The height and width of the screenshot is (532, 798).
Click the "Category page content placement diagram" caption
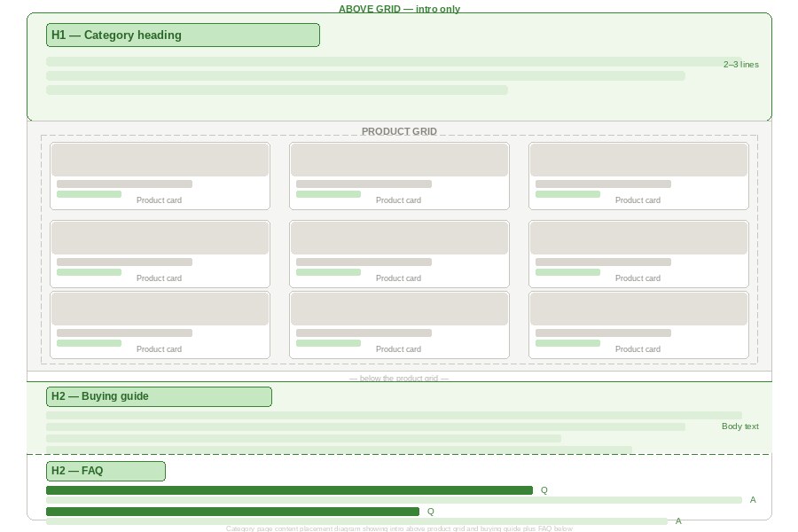pos(399,528)
